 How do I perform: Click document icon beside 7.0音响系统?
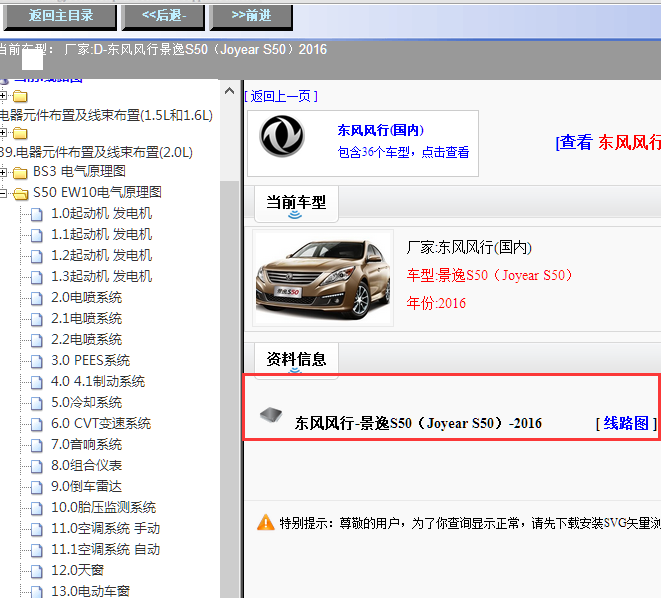tap(37, 445)
